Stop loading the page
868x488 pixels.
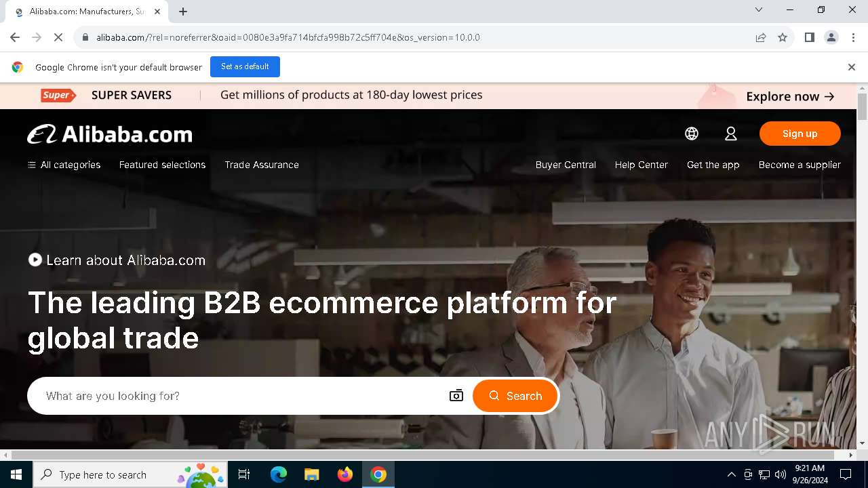tap(58, 37)
